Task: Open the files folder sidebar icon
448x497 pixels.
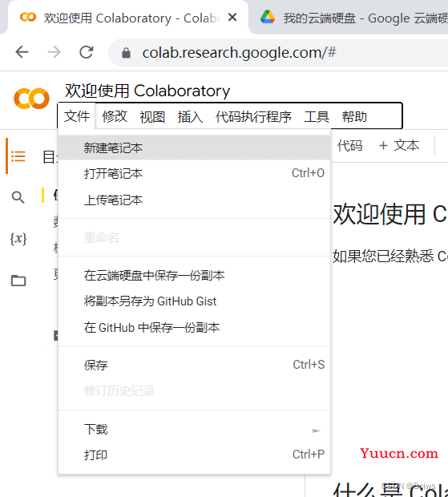Action: click(x=18, y=281)
